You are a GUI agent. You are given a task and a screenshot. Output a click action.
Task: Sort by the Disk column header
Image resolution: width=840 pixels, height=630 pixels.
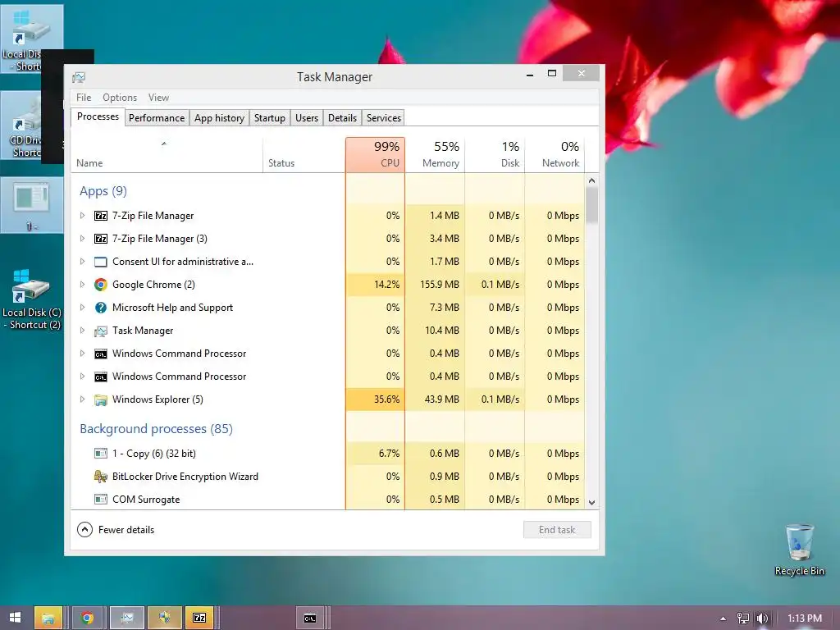coord(495,155)
